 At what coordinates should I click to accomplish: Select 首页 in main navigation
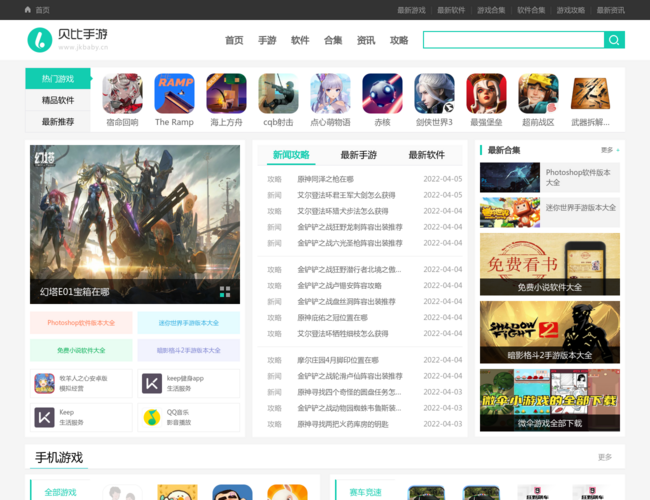(234, 40)
